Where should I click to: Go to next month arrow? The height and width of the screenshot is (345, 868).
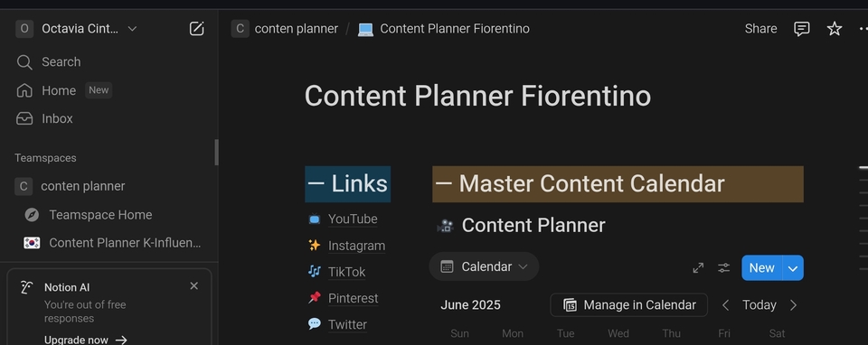(793, 305)
